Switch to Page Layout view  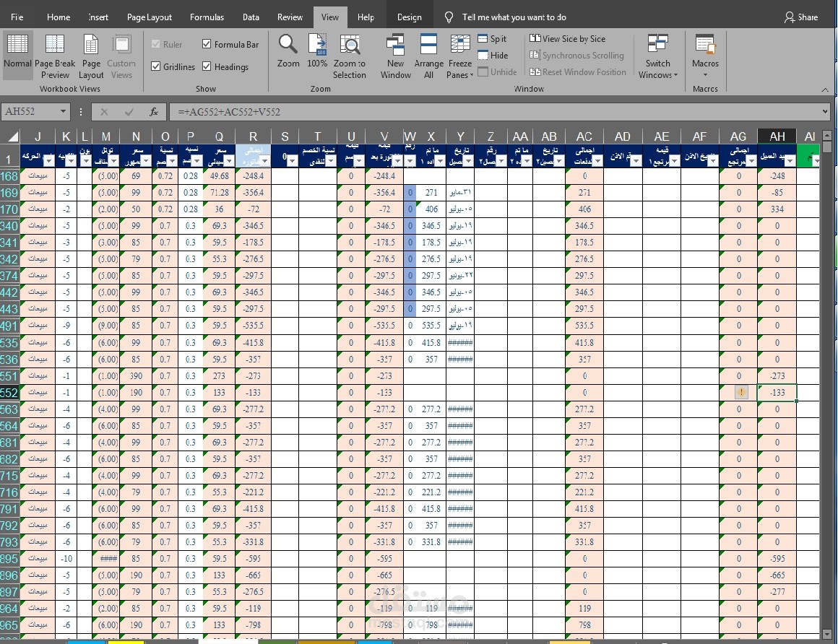(x=91, y=56)
